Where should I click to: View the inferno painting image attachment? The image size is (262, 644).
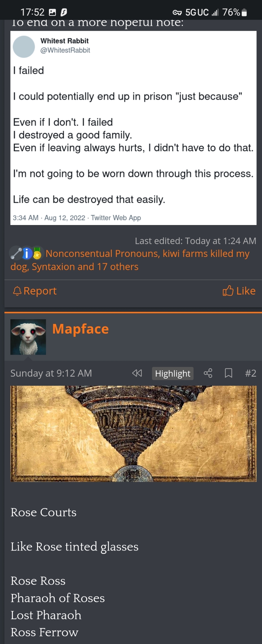pos(133,434)
